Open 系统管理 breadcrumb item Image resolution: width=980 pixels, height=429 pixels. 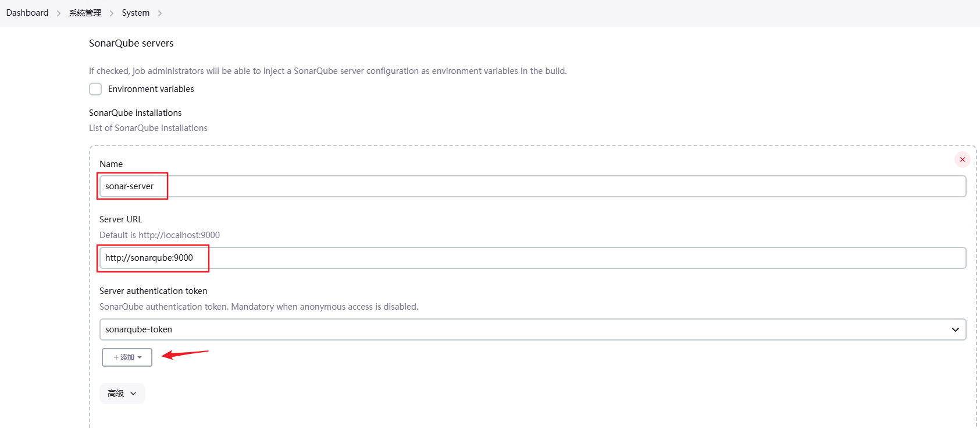85,13
